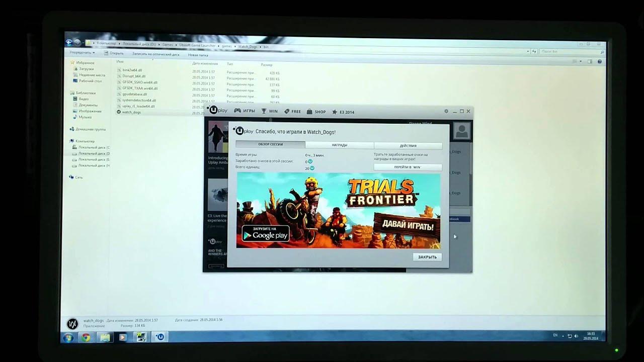Click Новая папка in the Explorer toolbar
The width and height of the screenshot is (644, 362).
198,55
